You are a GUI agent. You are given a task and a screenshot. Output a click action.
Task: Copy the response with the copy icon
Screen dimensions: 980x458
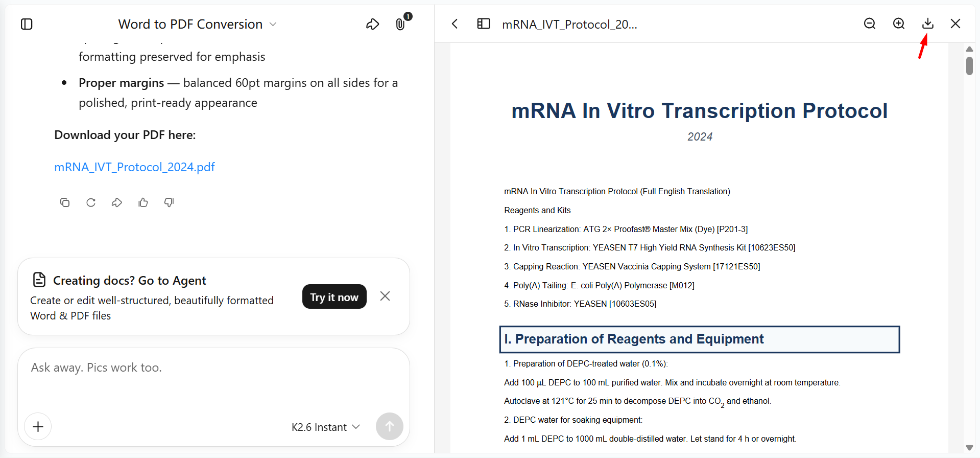click(x=65, y=202)
